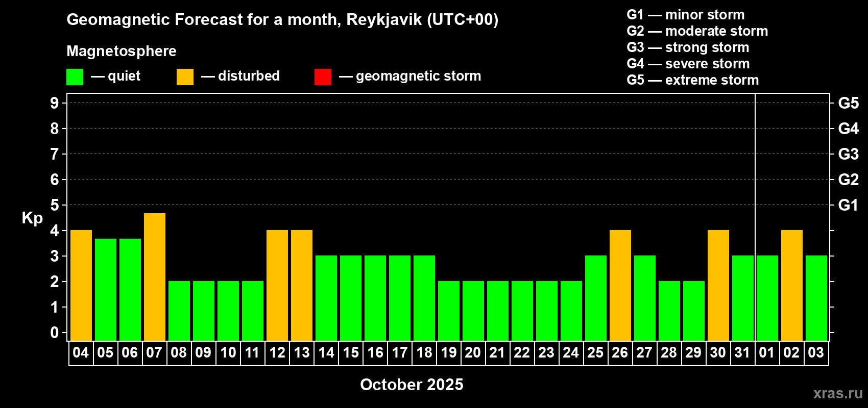Click date label 10 on the axis
The width and height of the screenshot is (868, 408).
228,352
